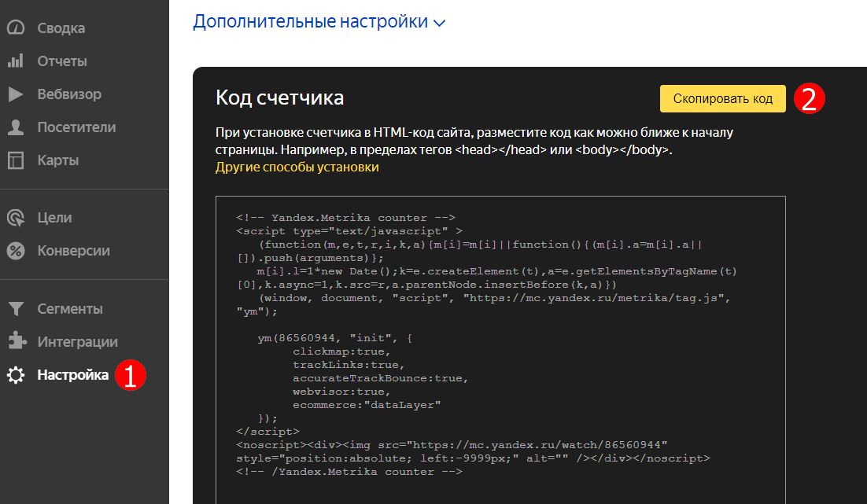Click inside the counter code text box
Screen dimensions: 867x504
tap(500, 350)
